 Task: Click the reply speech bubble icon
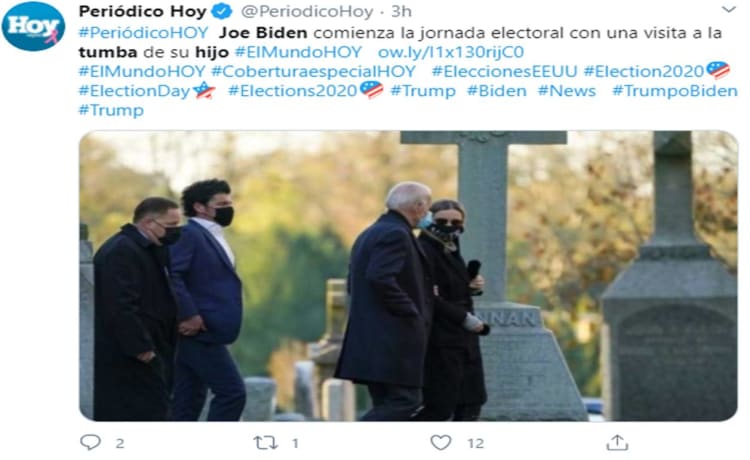click(90, 442)
